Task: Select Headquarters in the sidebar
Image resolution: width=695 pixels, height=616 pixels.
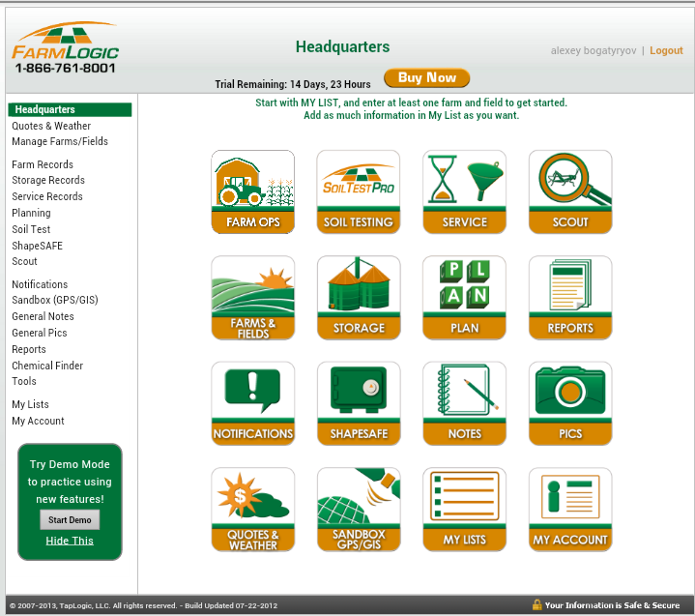Action: [x=70, y=109]
